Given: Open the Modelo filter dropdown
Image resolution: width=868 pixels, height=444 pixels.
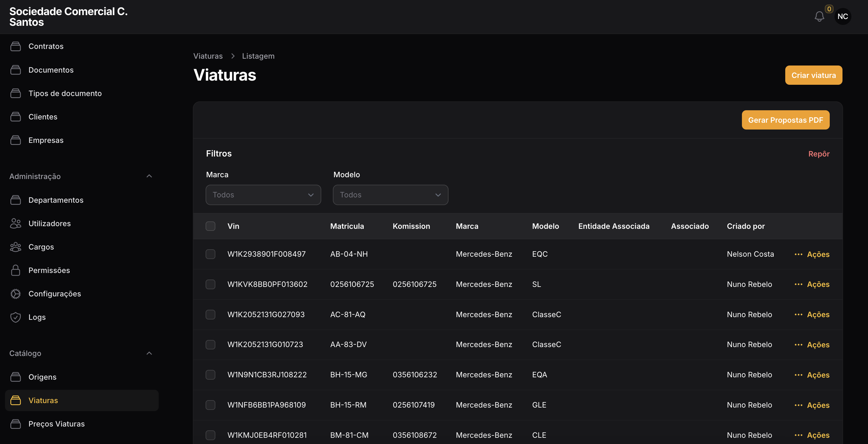Looking at the screenshot, I should pyautogui.click(x=390, y=195).
